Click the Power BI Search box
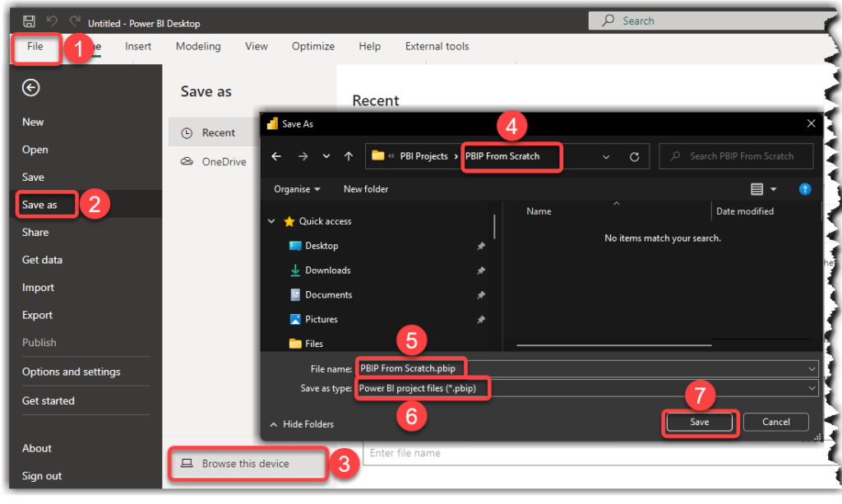Viewport: 842px width, 504px height. pos(709,21)
